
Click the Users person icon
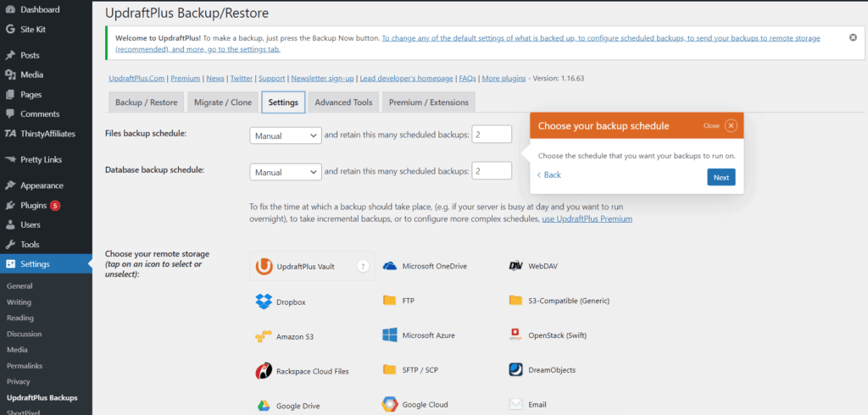[x=10, y=224]
